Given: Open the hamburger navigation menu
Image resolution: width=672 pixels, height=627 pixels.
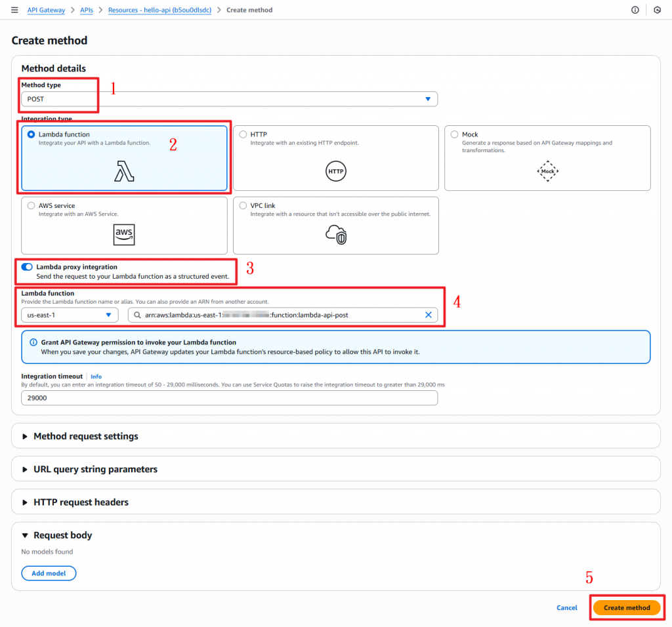Looking at the screenshot, I should [x=14, y=10].
